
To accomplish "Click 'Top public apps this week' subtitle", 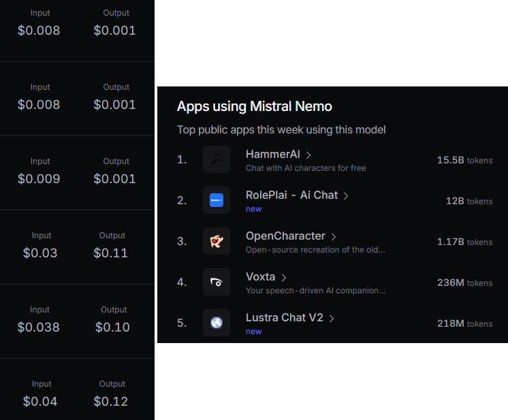I will click(x=281, y=130).
